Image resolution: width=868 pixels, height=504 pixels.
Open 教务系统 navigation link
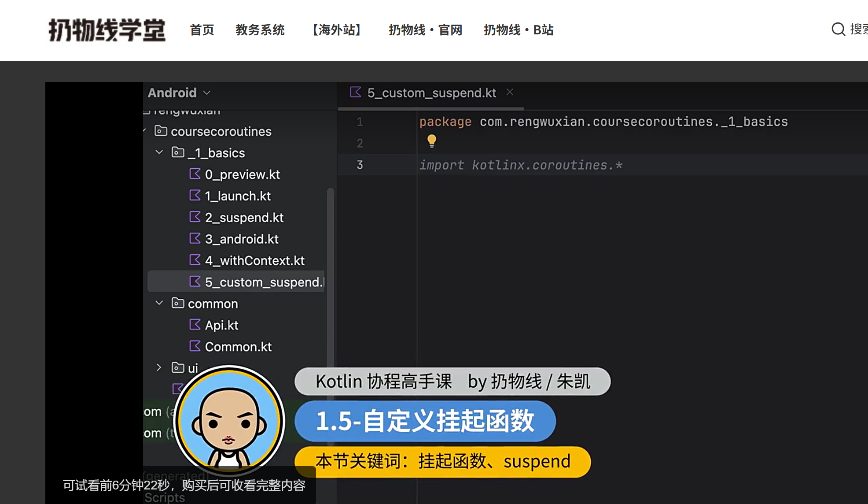pos(260,30)
